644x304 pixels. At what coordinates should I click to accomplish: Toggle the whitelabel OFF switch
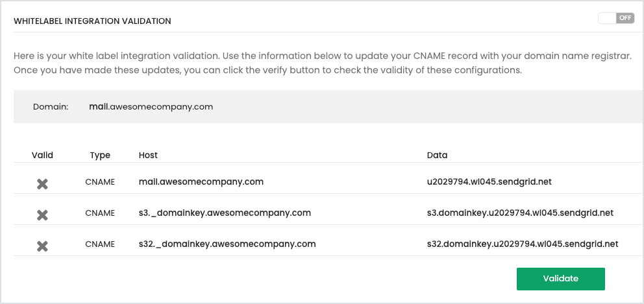(x=615, y=18)
